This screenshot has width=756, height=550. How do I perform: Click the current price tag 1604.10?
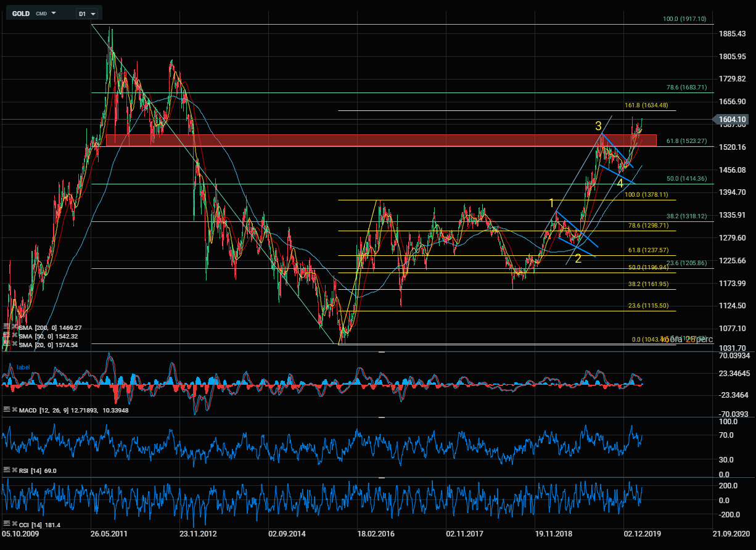[732, 120]
